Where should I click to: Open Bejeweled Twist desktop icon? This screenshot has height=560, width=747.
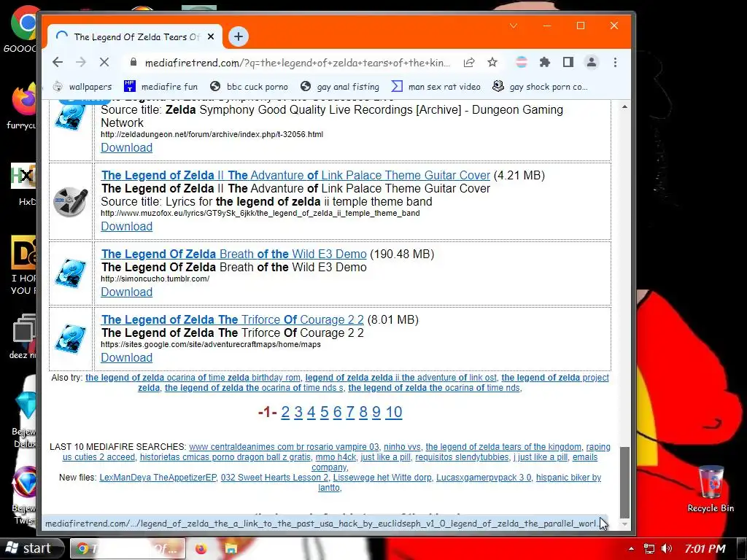click(25, 495)
